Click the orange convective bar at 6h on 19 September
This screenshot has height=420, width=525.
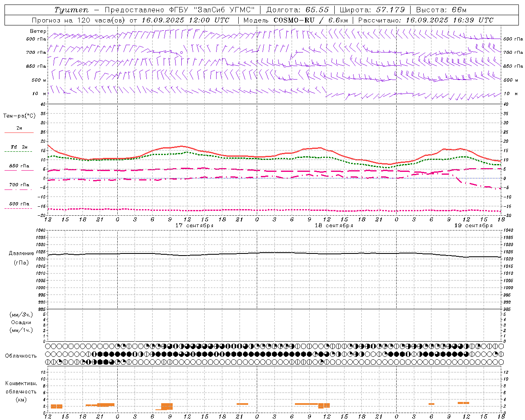point(431,404)
